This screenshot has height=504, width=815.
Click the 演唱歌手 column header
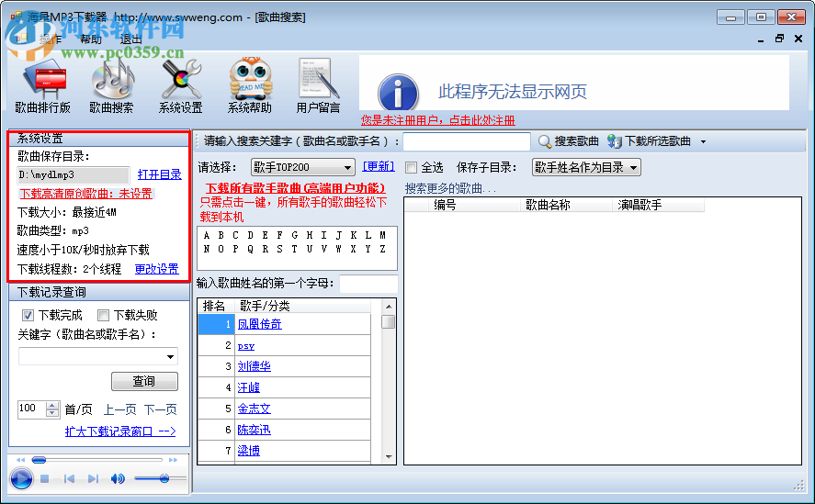tap(658, 206)
